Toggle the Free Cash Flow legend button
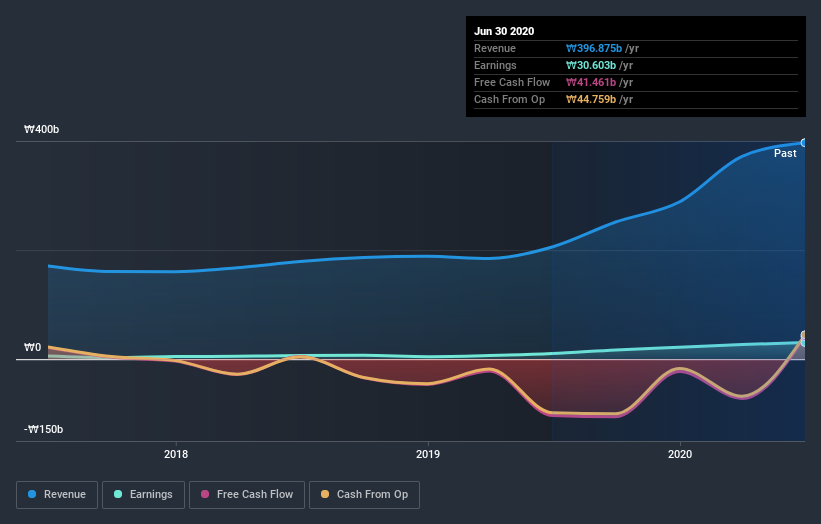 click(x=247, y=495)
